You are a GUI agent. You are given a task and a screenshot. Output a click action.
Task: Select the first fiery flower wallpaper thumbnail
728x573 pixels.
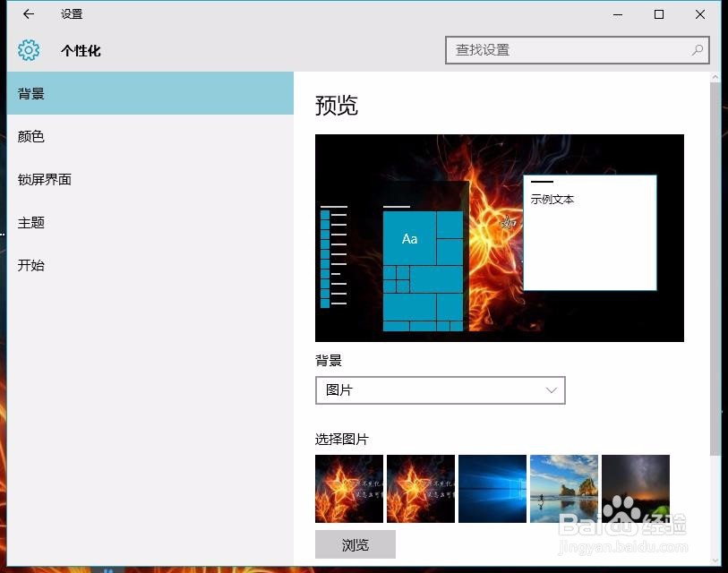[x=348, y=488]
